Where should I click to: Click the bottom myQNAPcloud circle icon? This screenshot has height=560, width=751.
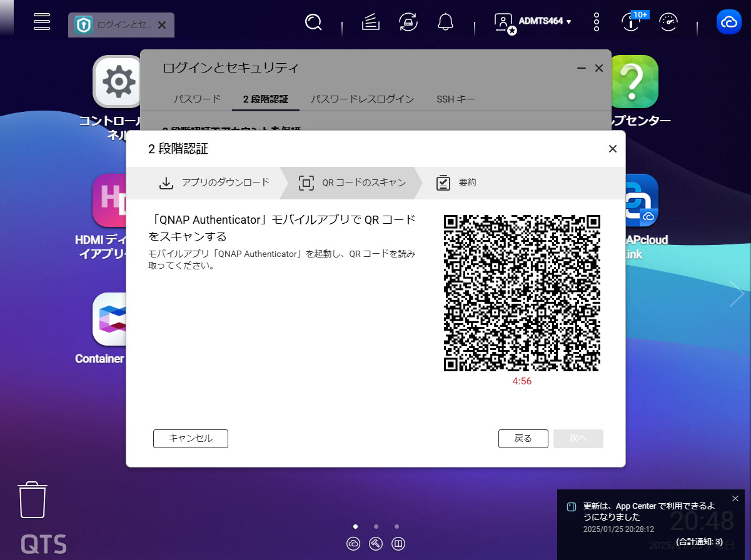click(x=353, y=544)
